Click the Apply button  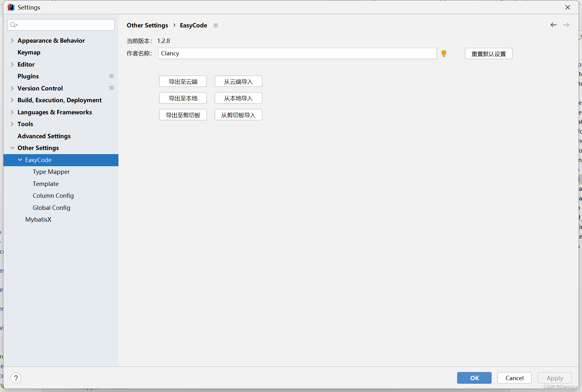(x=555, y=378)
